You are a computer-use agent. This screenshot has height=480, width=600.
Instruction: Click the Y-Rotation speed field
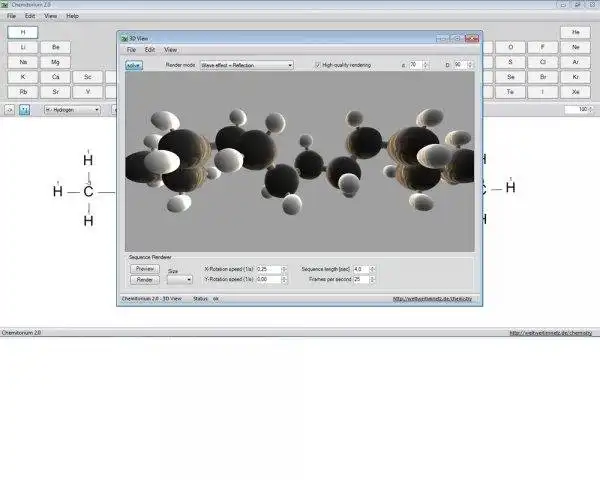coord(269,279)
